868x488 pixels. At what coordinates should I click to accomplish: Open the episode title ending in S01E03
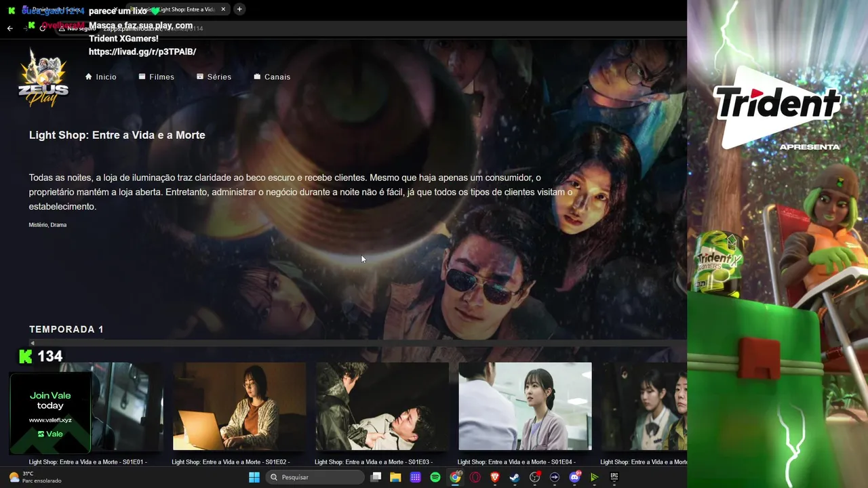click(374, 462)
